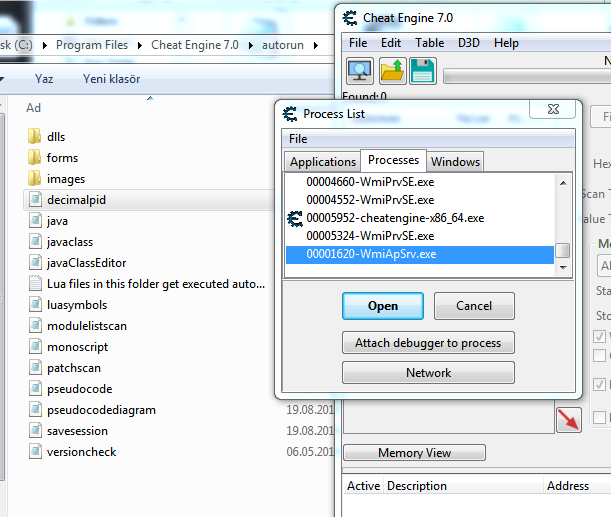Image resolution: width=611 pixels, height=517 pixels.
Task: Open the Help menu in Cheat Engine
Action: point(506,43)
